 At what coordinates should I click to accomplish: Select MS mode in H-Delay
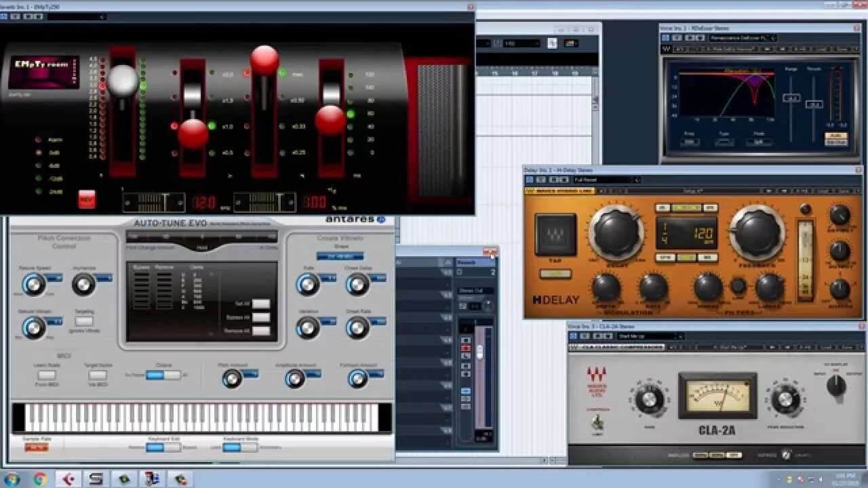707,258
